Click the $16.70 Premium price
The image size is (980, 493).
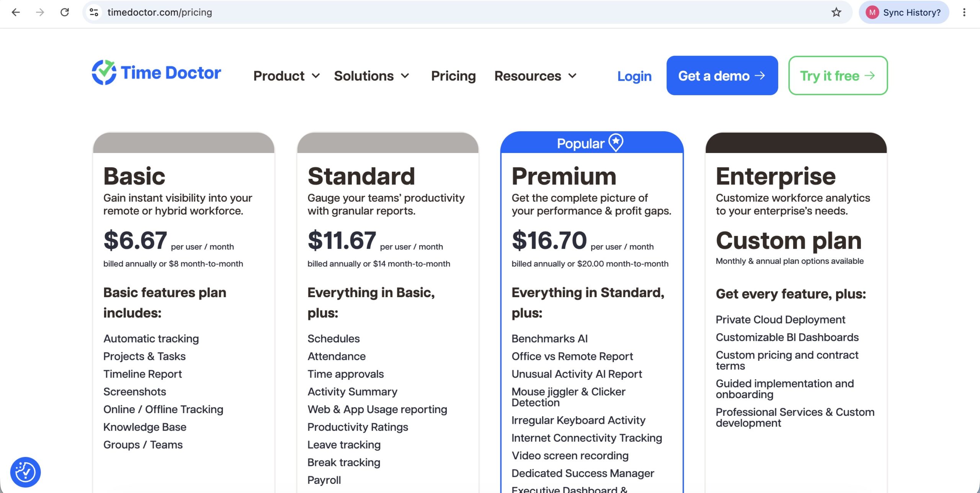[549, 240]
